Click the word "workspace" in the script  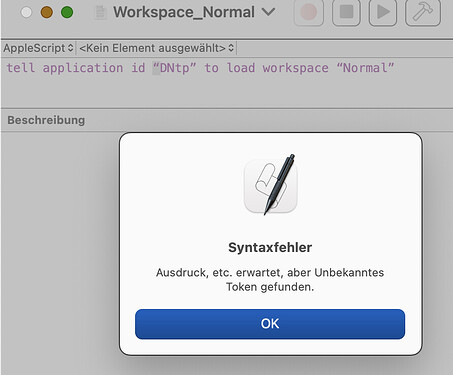[x=295, y=68]
